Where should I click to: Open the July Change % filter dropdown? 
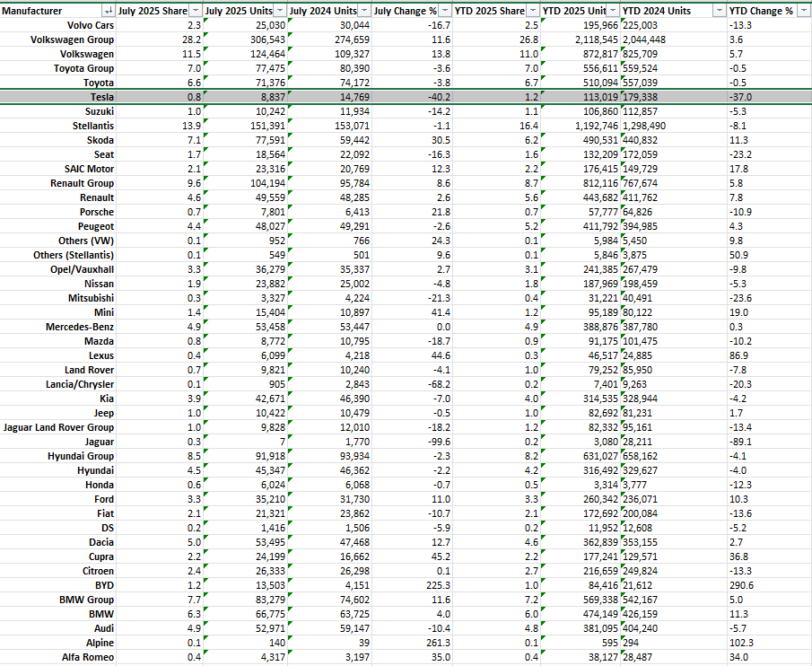pos(445,11)
